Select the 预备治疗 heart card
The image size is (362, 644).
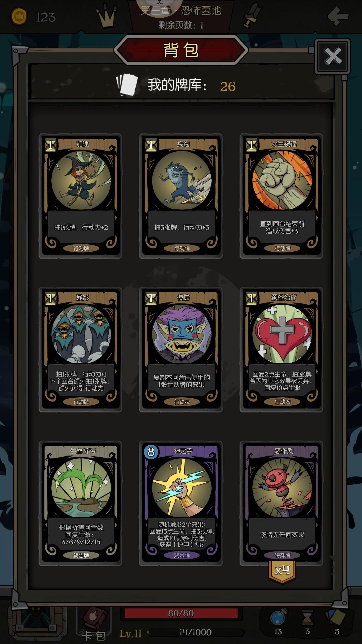(x=282, y=350)
